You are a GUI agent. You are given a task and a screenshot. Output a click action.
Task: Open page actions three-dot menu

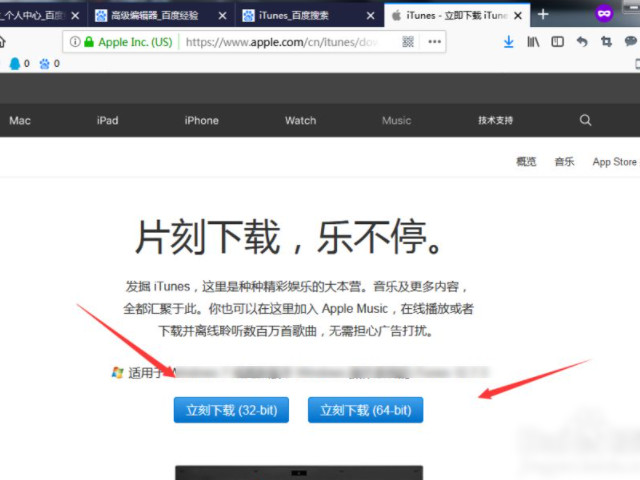click(x=434, y=42)
